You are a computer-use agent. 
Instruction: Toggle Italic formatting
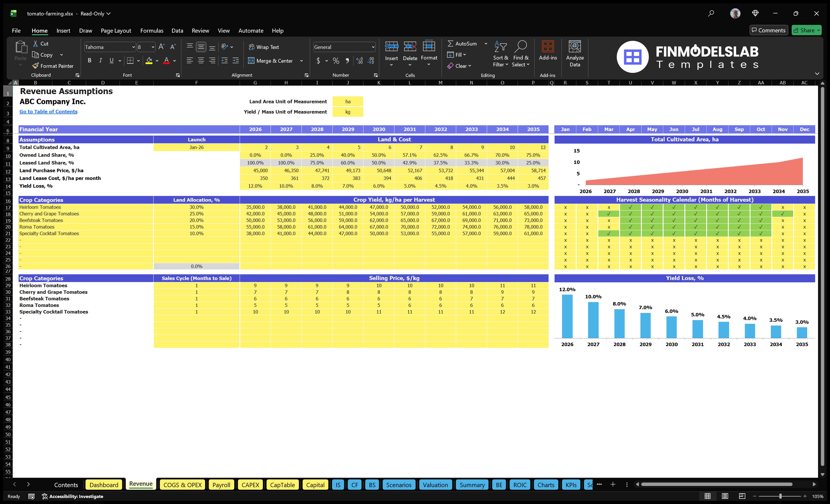coord(100,61)
